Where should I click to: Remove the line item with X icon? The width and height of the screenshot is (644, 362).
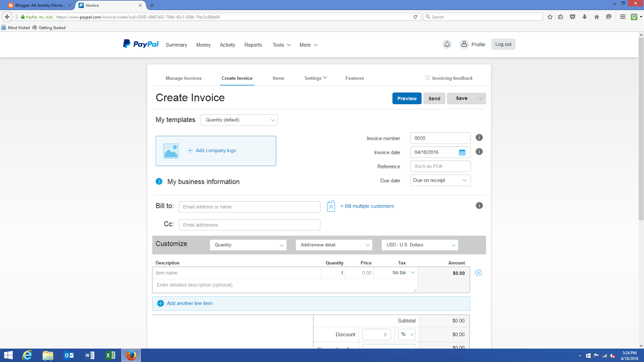(x=479, y=273)
